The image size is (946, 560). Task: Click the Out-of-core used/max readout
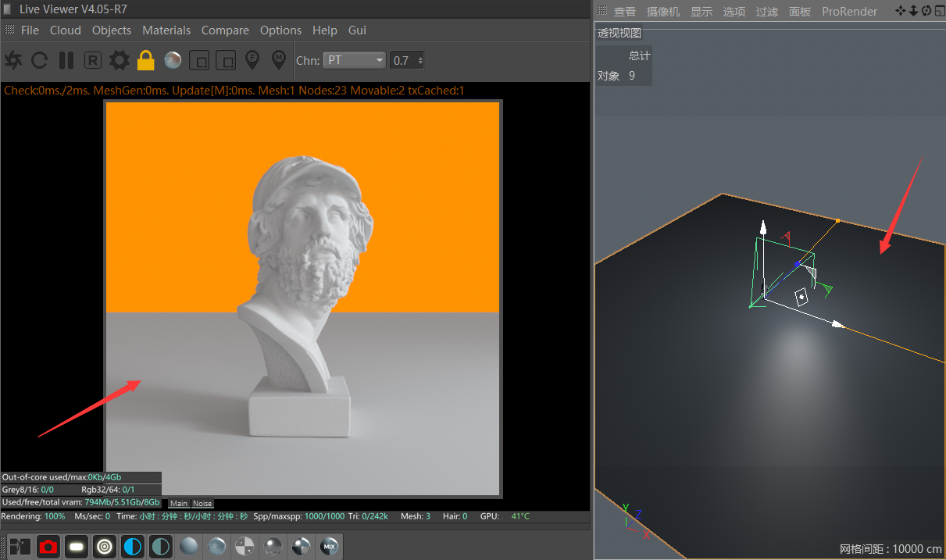(62, 477)
